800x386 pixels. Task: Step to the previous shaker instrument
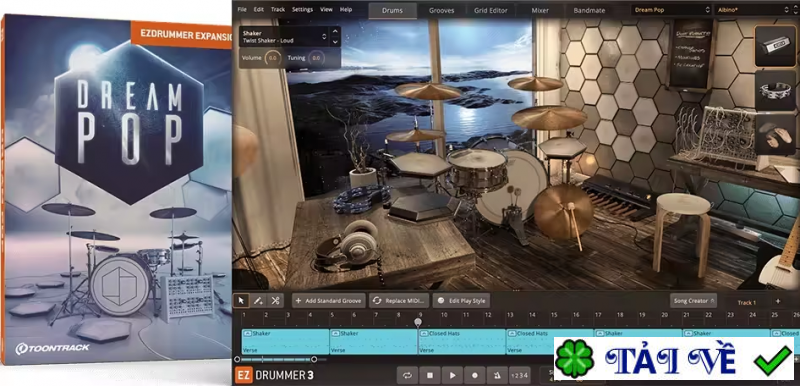(x=335, y=32)
